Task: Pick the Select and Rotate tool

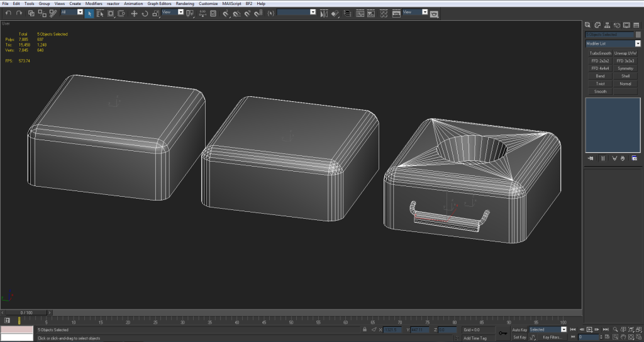Action: click(x=145, y=13)
